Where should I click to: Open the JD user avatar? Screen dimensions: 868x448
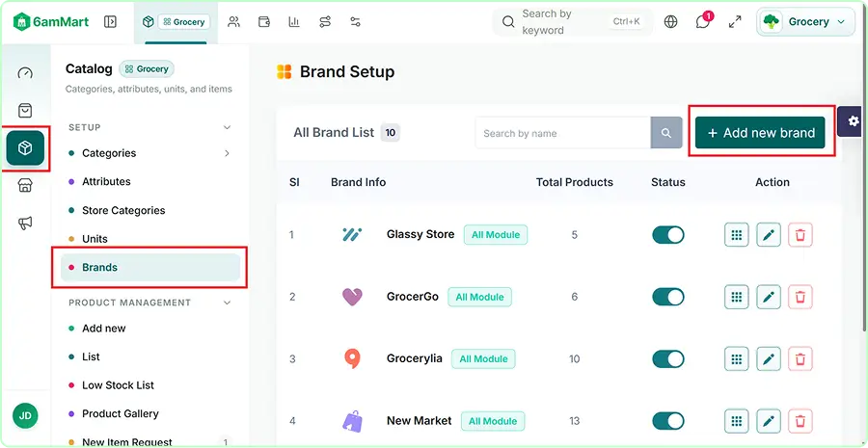[25, 416]
